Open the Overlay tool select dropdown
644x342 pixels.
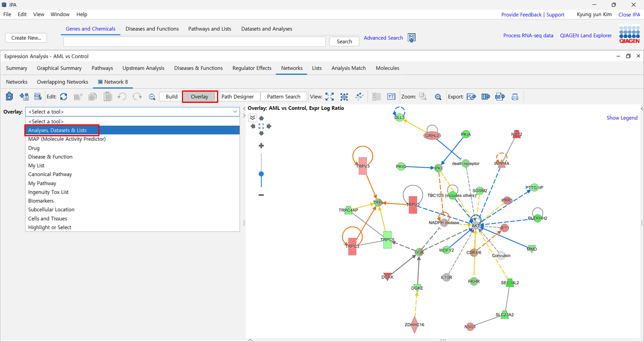click(132, 112)
